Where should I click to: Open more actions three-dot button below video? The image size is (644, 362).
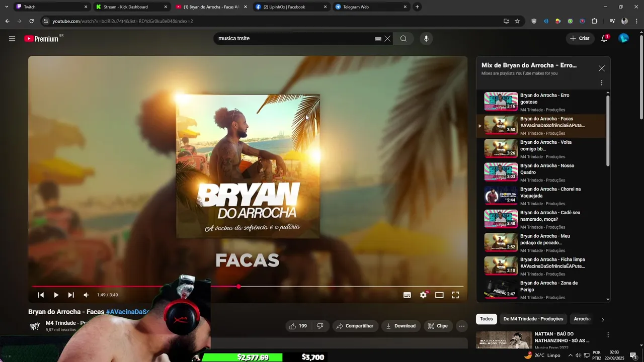tap(461, 326)
